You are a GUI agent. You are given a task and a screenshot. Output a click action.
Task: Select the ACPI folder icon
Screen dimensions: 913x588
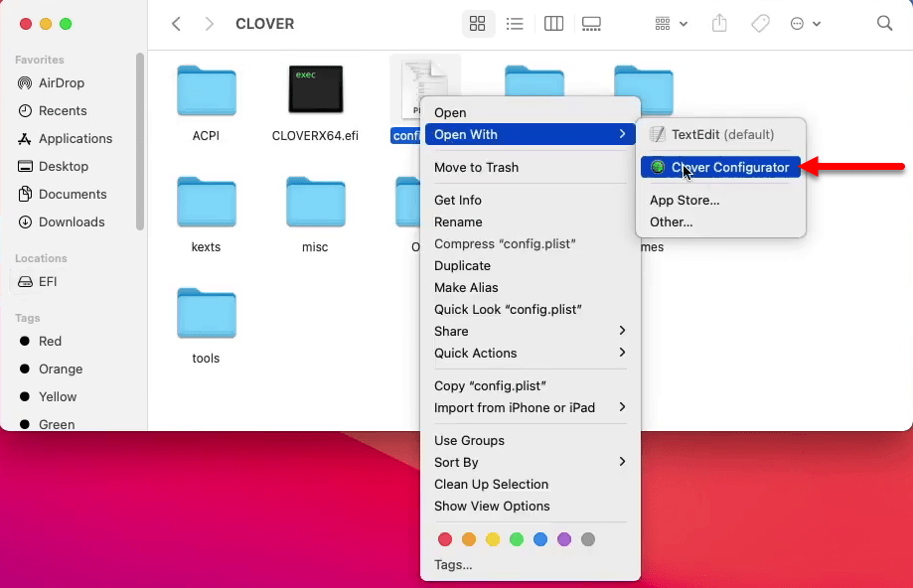[206, 90]
